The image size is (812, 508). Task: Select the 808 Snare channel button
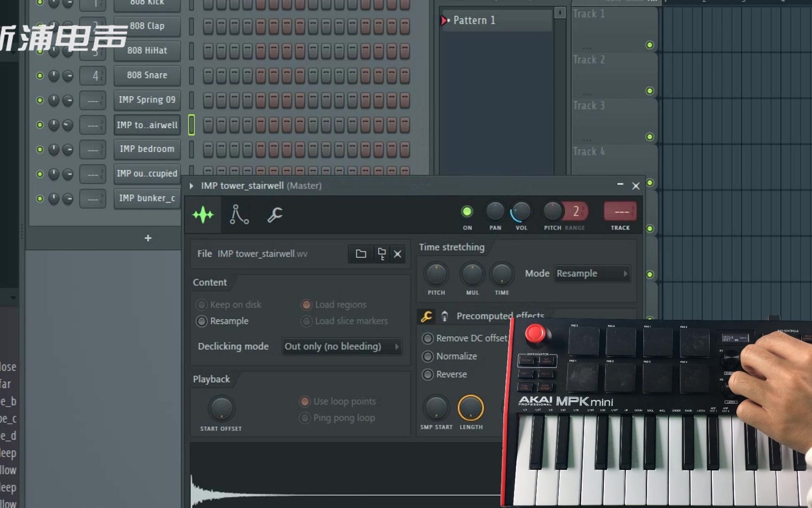[x=147, y=75]
